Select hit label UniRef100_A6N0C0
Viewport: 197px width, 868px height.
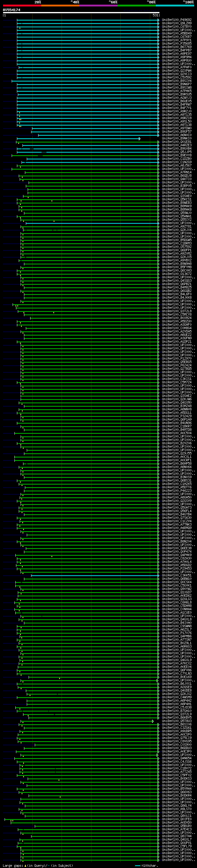tap(177, 135)
